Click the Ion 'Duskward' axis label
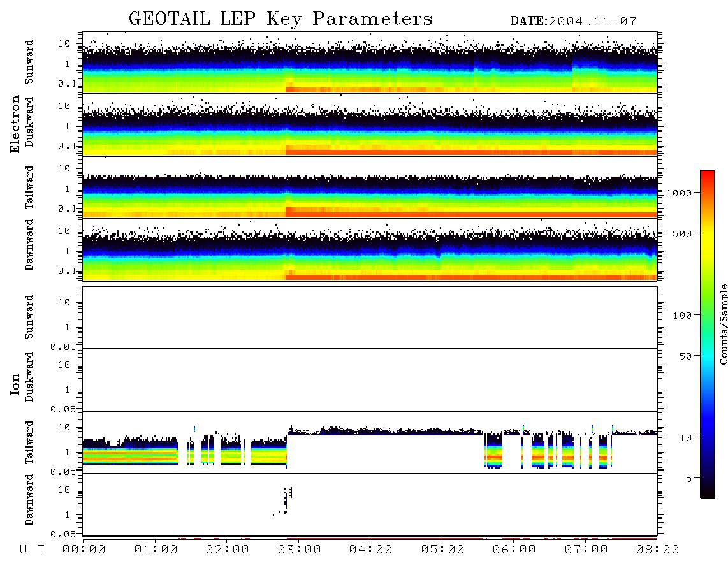 pos(29,377)
